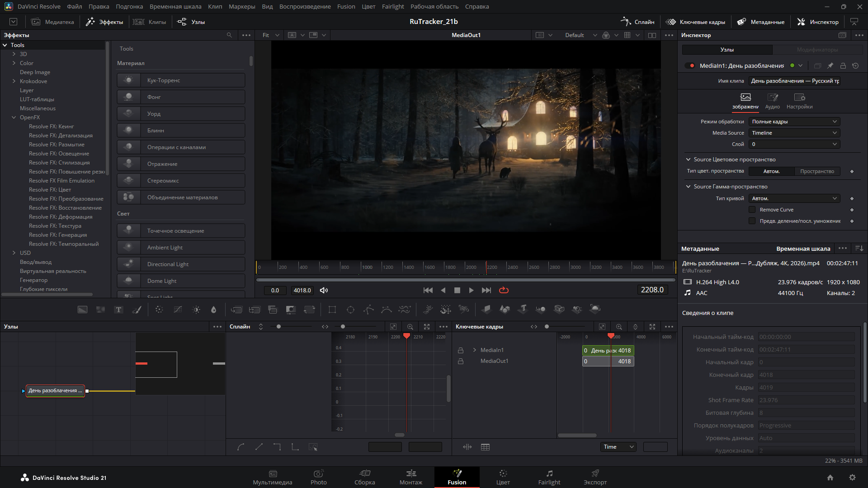Toggle the lock for MediaOut1 keyframe track
Image resolution: width=868 pixels, height=488 pixels.
(461, 361)
